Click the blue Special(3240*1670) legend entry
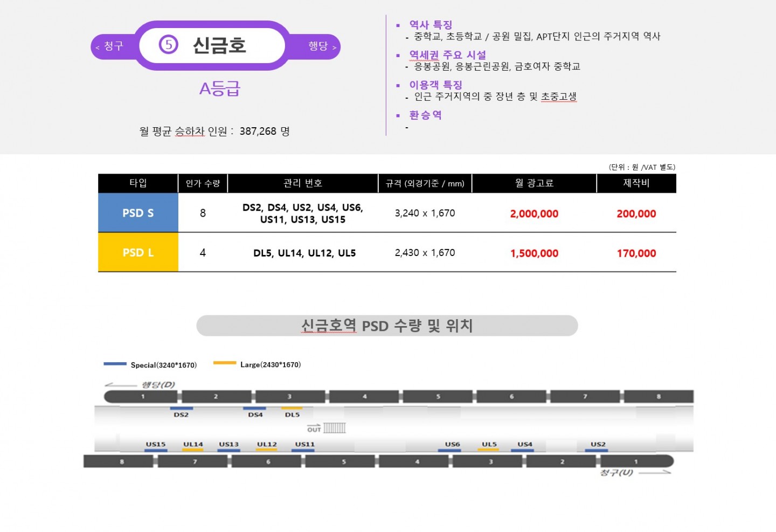Image resolution: width=776 pixels, height=532 pixels. tap(150, 364)
